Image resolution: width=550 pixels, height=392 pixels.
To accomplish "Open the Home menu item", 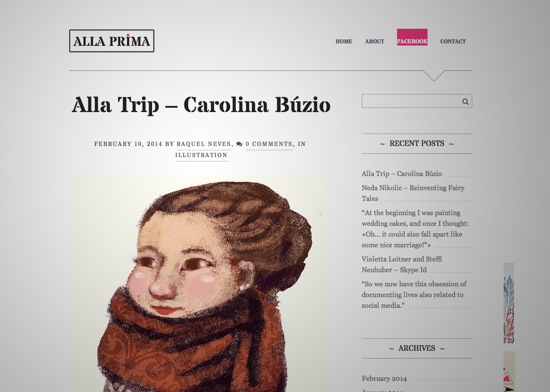I will [x=344, y=41].
